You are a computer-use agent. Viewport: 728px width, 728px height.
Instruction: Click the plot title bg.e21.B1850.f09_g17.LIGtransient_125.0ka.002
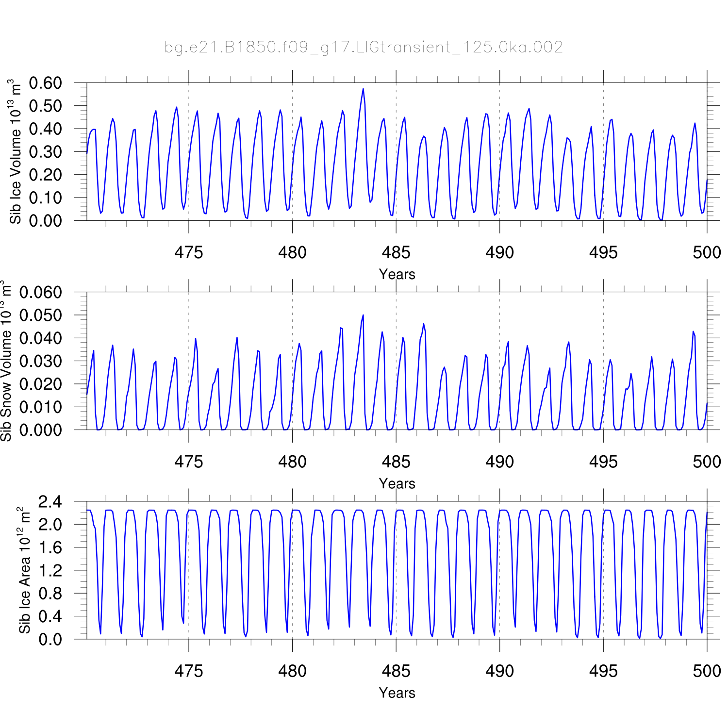364,47
